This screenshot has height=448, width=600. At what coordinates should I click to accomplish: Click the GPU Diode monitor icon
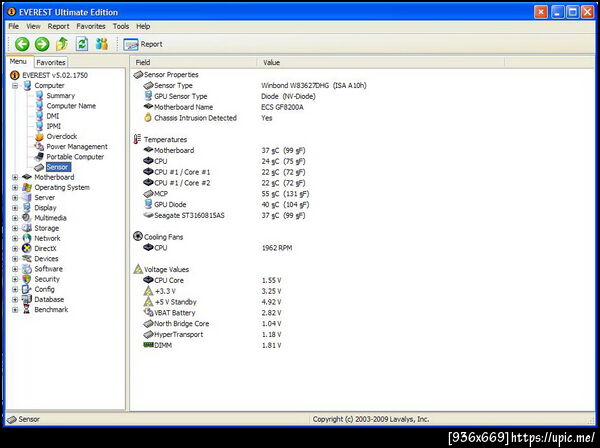[148, 204]
